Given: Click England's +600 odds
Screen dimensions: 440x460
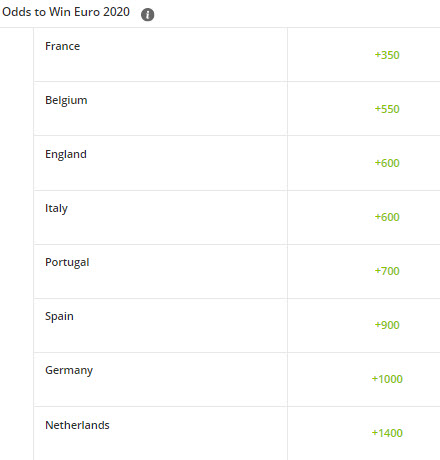Looking at the screenshot, I should (387, 163).
